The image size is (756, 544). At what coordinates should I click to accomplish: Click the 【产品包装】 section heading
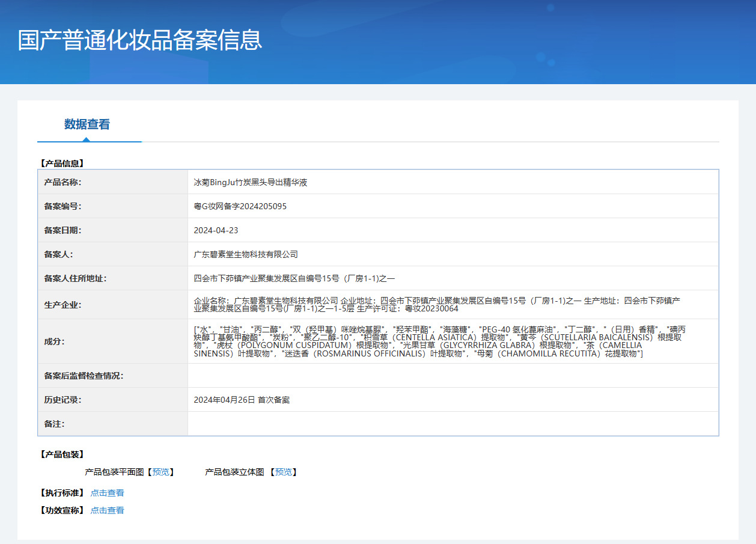[x=62, y=454]
